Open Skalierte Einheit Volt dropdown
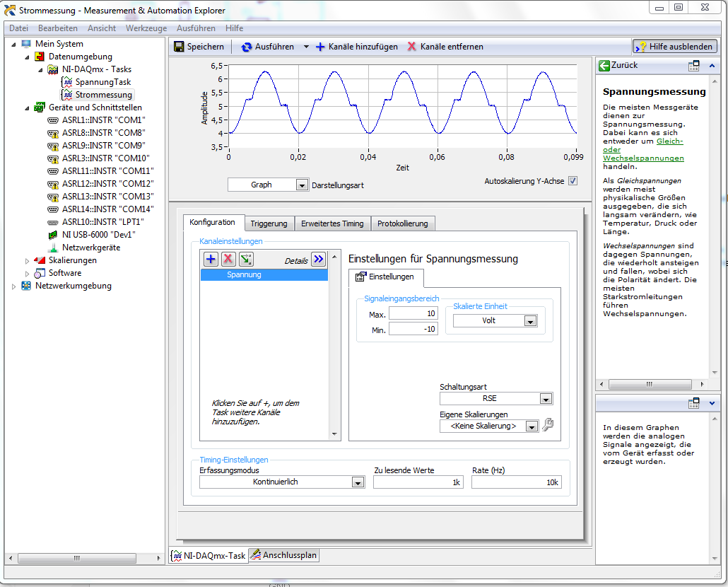This screenshot has width=728, height=587. (530, 321)
